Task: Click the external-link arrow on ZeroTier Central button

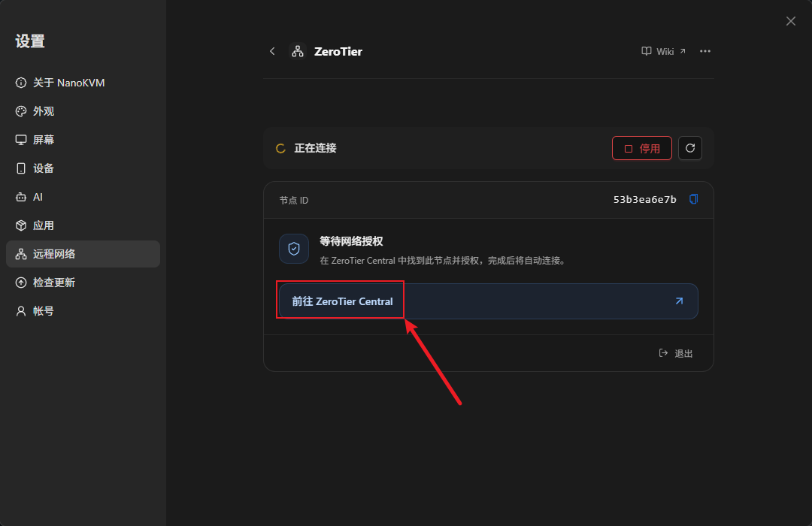Action: pyautogui.click(x=679, y=301)
